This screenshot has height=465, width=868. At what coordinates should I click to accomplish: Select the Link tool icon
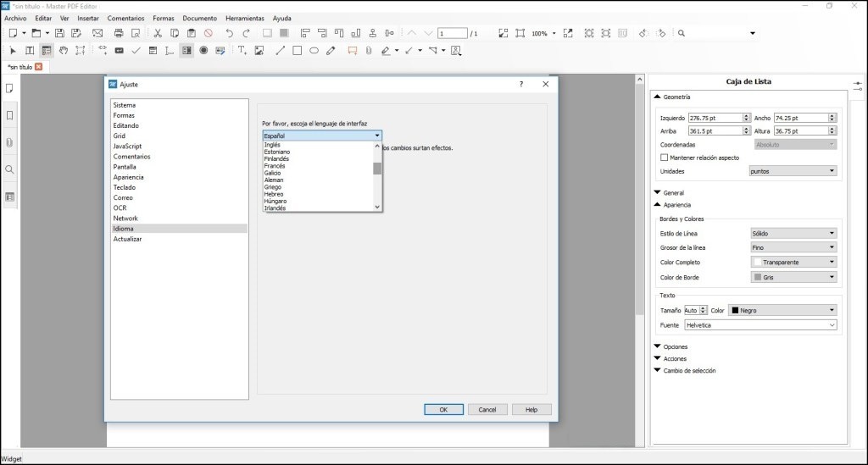coord(103,50)
